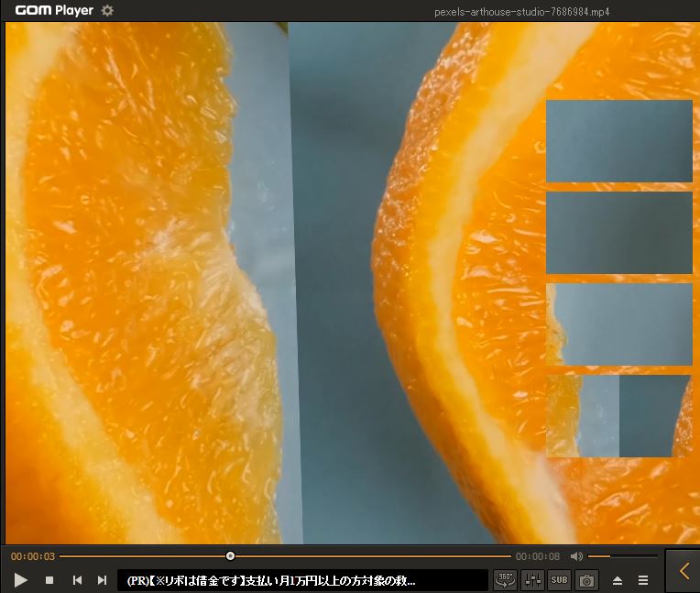The image size is (700, 593).
Task: Adjust the volume slider
Action: pos(622,556)
